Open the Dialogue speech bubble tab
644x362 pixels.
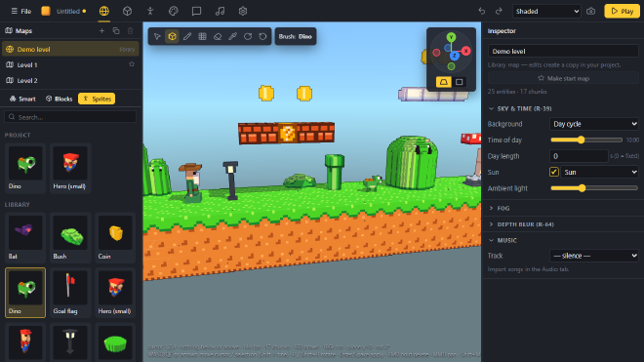(196, 11)
